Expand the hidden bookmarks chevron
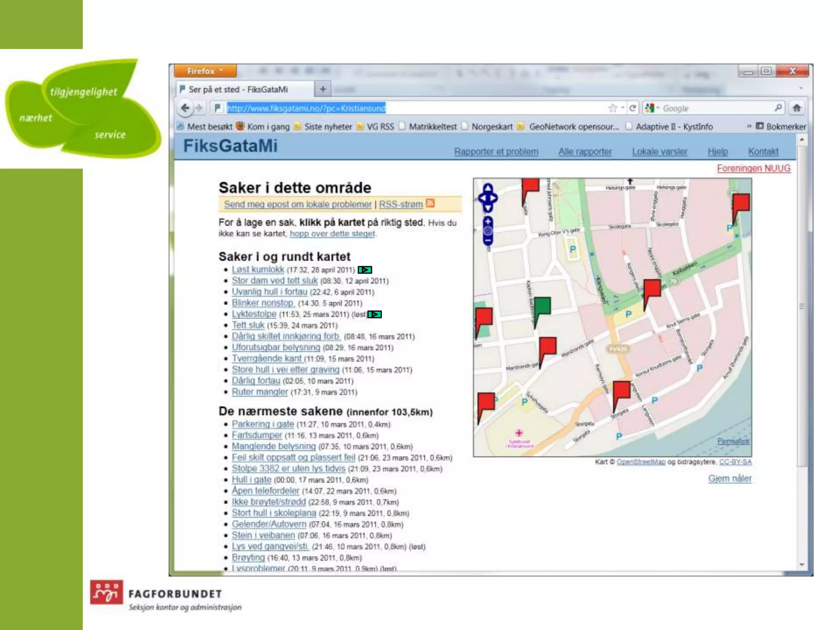The height and width of the screenshot is (630, 840). tap(749, 126)
